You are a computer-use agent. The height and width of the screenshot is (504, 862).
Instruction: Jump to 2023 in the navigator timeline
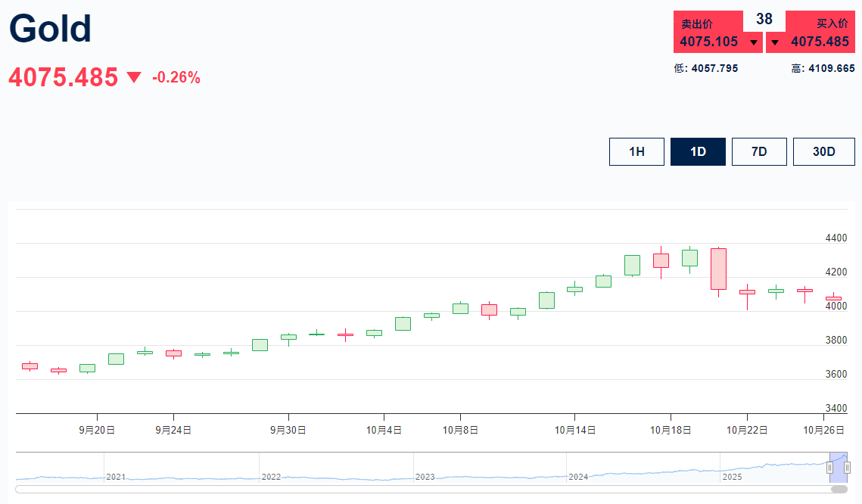(x=425, y=477)
